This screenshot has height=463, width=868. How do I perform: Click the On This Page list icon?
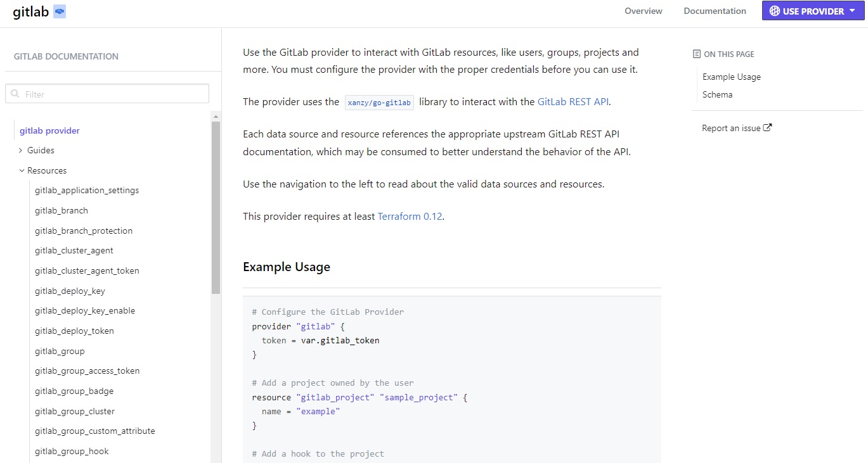click(x=697, y=54)
